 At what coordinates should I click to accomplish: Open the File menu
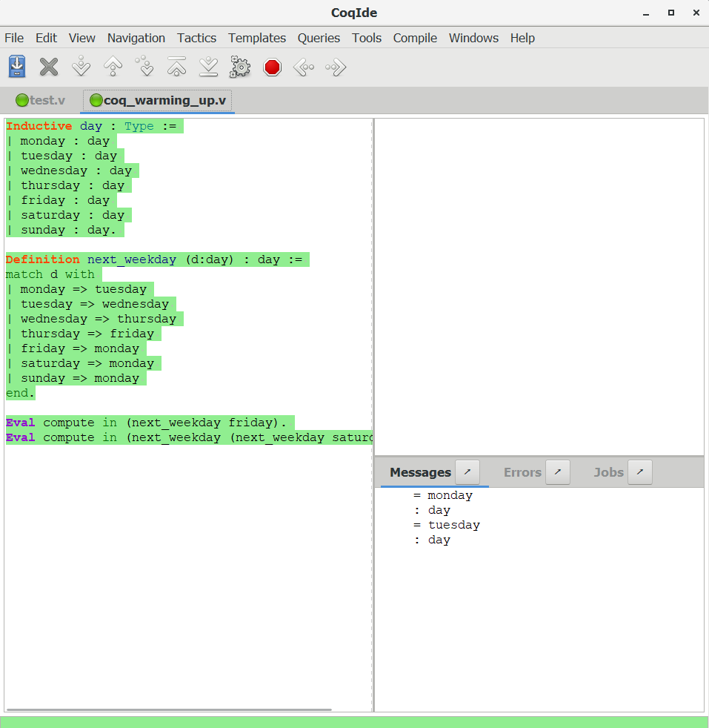tap(14, 38)
